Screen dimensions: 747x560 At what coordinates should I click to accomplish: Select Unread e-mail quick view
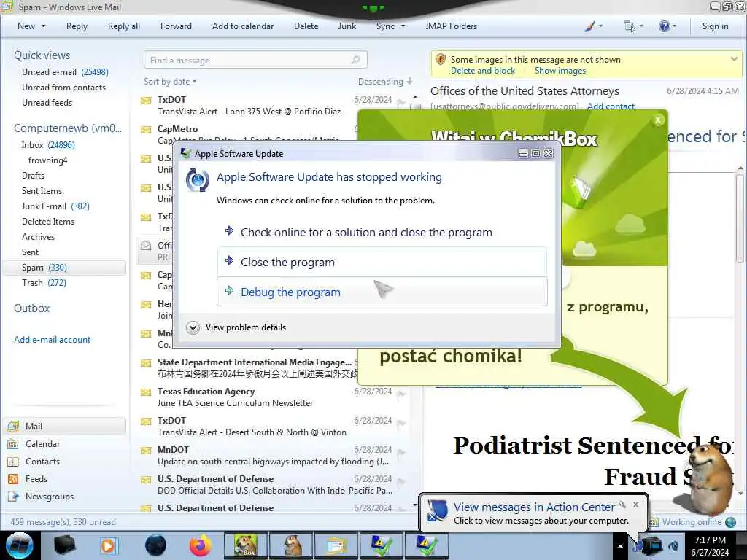(x=65, y=72)
